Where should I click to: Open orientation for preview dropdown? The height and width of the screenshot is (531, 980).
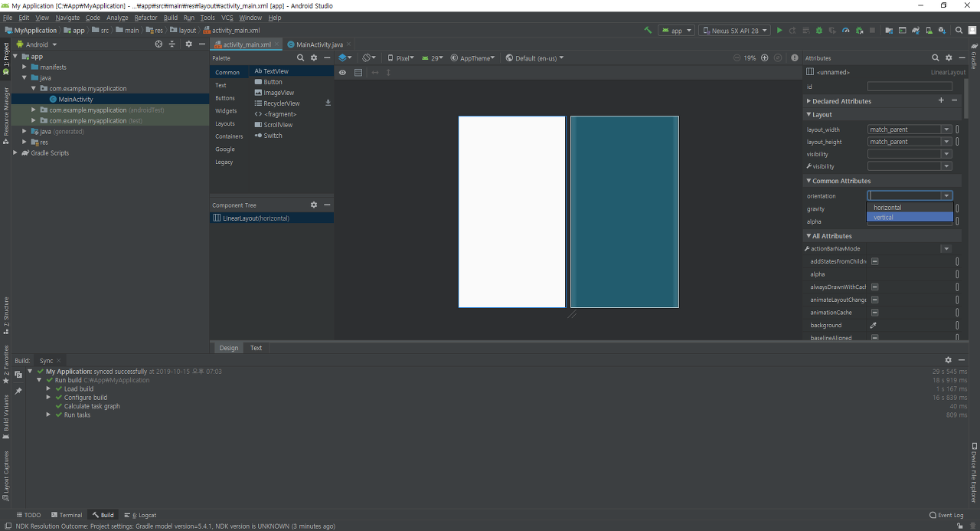click(370, 58)
